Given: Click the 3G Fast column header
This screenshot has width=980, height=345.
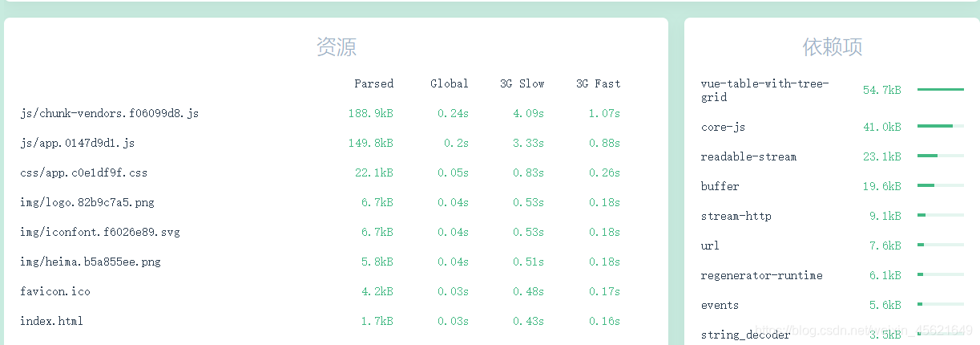Looking at the screenshot, I should coord(599,84).
